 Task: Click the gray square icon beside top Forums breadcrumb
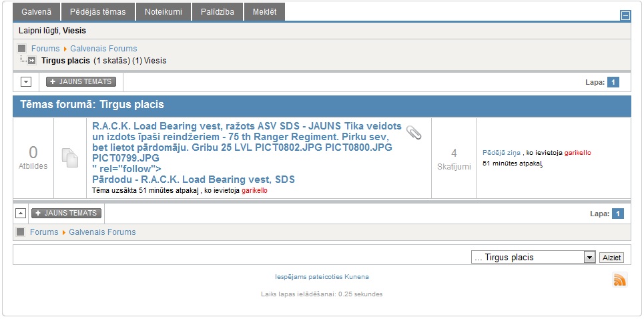point(22,49)
